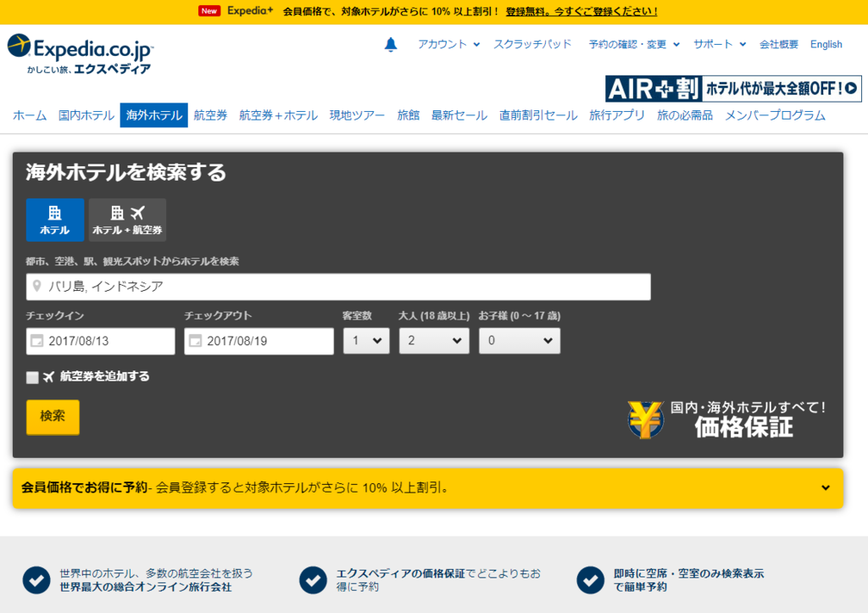Screen dimensions: 868x613
Task: Click the arrow icon on AIR+割 banner
Action: click(851, 88)
